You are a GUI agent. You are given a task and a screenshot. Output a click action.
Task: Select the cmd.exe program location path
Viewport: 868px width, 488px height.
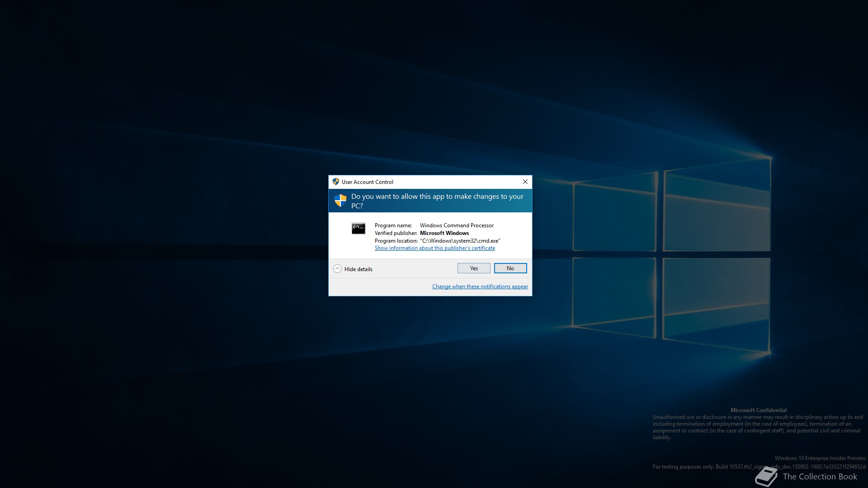(460, 241)
